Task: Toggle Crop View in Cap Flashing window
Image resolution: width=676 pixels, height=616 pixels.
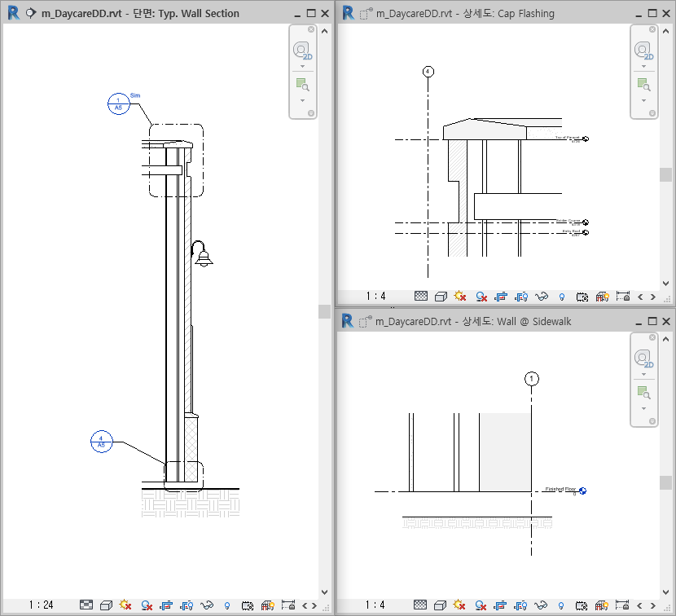Action: point(501,297)
